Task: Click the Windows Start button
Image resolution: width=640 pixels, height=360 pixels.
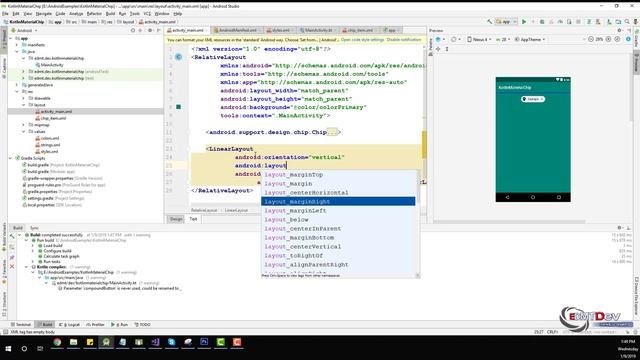Action: click(8, 349)
